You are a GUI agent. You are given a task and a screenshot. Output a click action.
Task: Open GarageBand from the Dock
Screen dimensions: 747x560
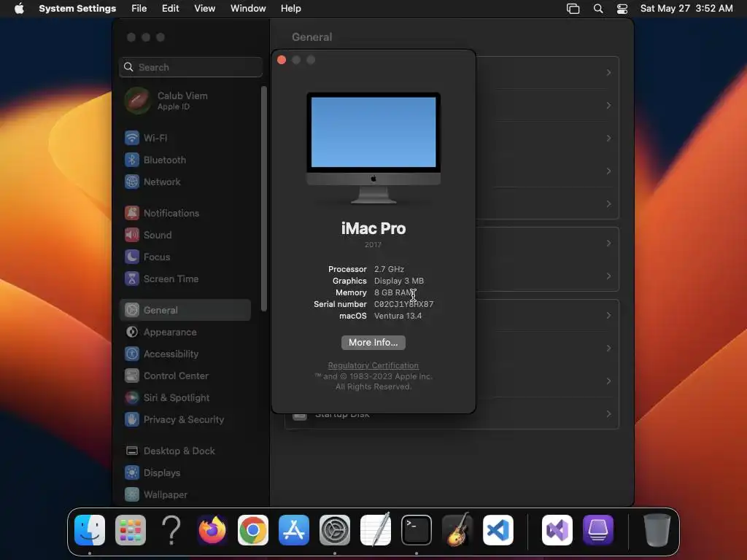point(457,530)
